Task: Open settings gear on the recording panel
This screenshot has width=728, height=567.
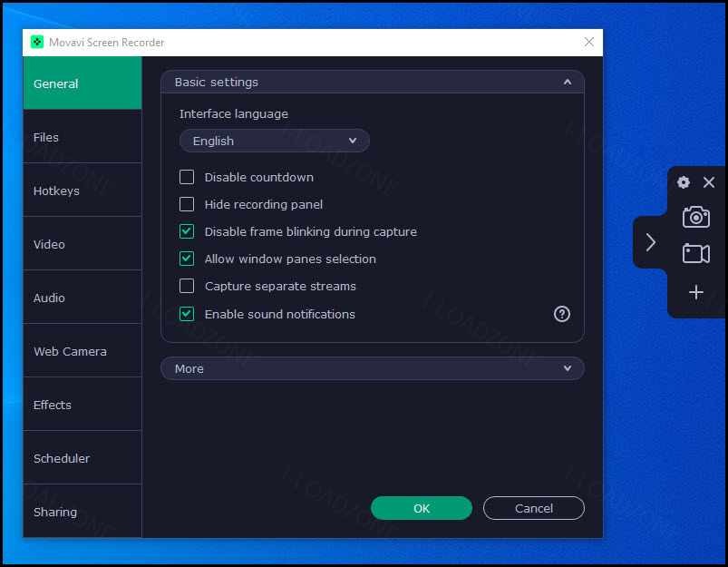Action: point(683,182)
